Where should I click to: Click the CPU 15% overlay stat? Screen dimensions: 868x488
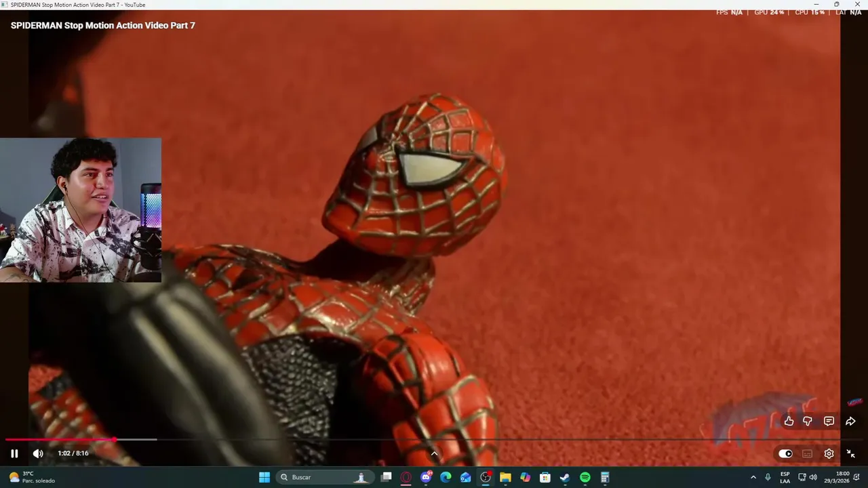pyautogui.click(x=810, y=12)
